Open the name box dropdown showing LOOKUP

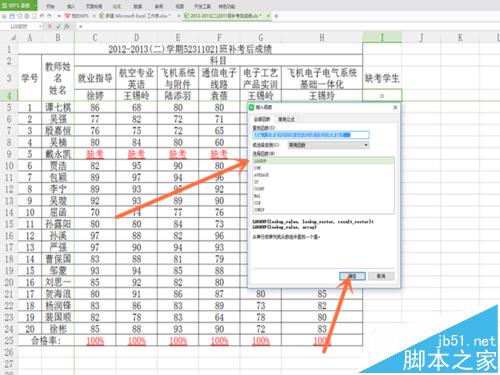[40, 26]
